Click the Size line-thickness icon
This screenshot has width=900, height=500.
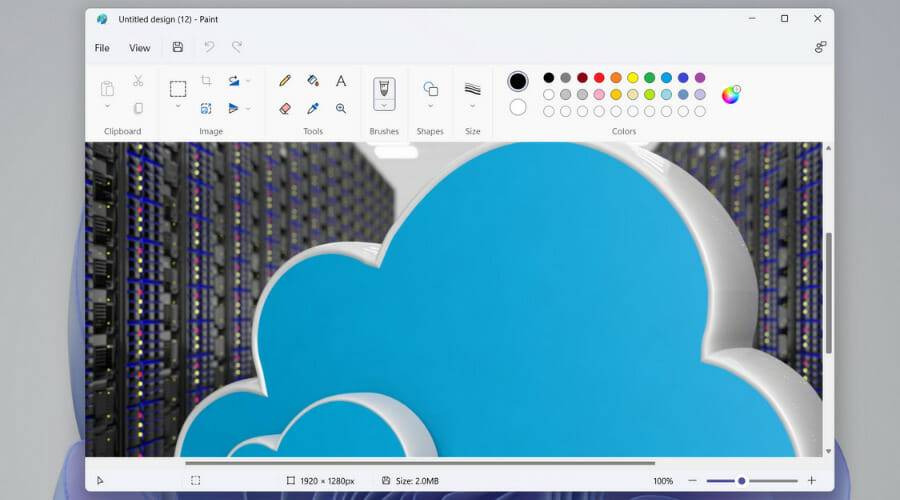472,89
